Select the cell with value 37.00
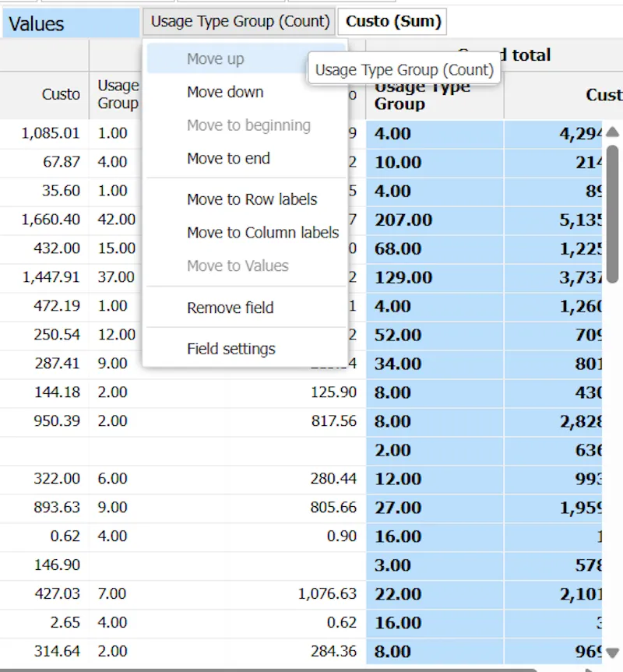Image resolution: width=623 pixels, height=672 pixels. [x=116, y=277]
